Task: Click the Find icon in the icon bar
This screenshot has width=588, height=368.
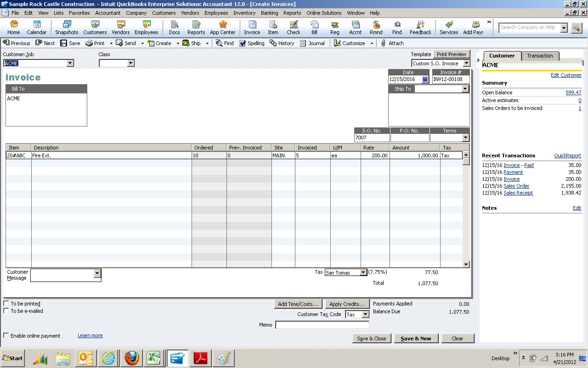Action: tap(397, 28)
